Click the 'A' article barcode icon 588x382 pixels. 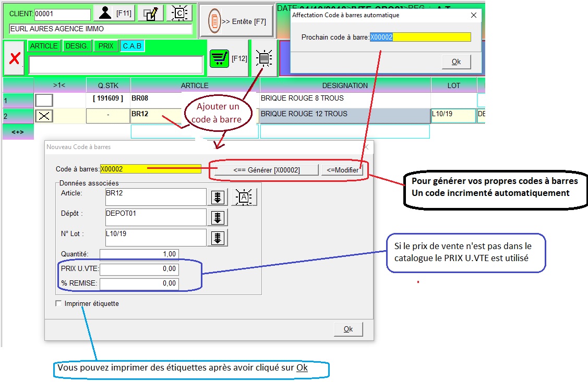tap(244, 197)
